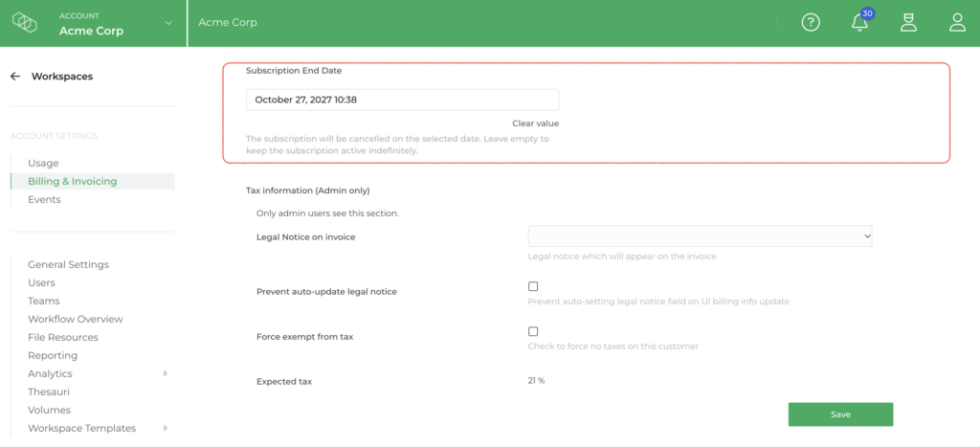Expand the Acme Corp account dropdown chevron
The height and width of the screenshot is (447, 980).
[167, 23]
